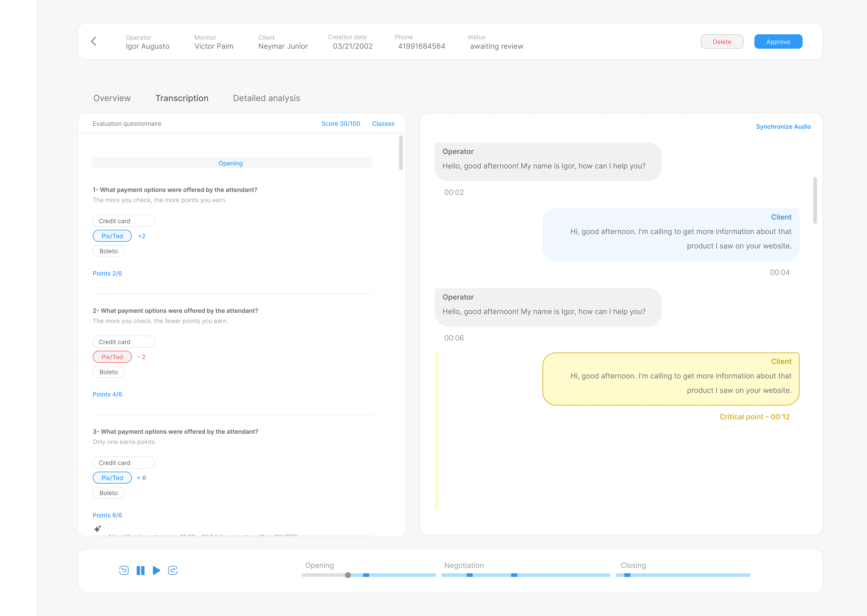Image resolution: width=867 pixels, height=616 pixels.
Task: Open the Detailed analysis tab
Action: (266, 98)
